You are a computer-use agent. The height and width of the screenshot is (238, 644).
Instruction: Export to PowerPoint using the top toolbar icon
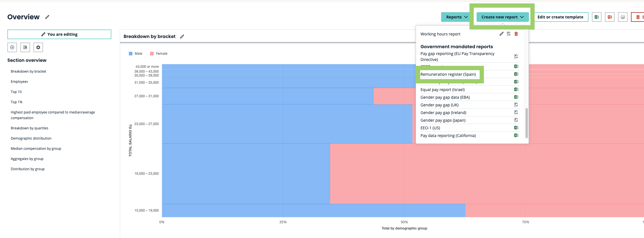pos(609,17)
